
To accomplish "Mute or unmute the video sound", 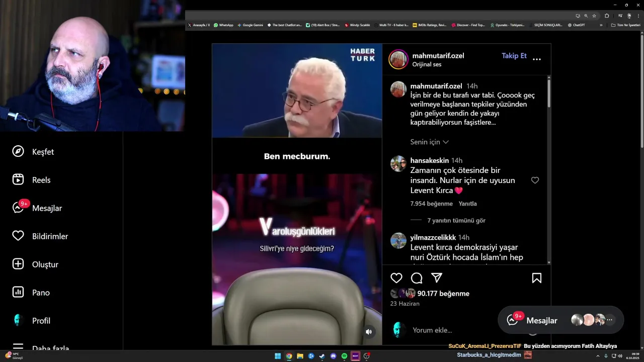I will (369, 332).
